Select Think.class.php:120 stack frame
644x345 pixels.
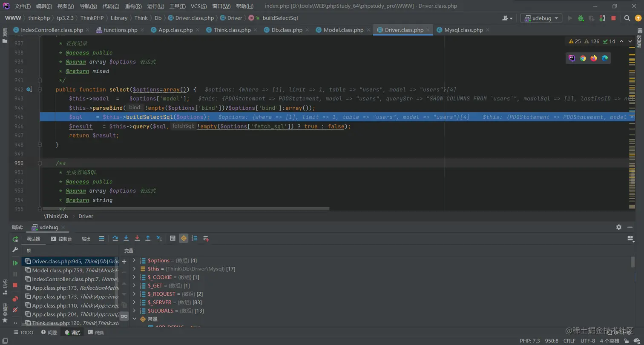[x=71, y=323]
